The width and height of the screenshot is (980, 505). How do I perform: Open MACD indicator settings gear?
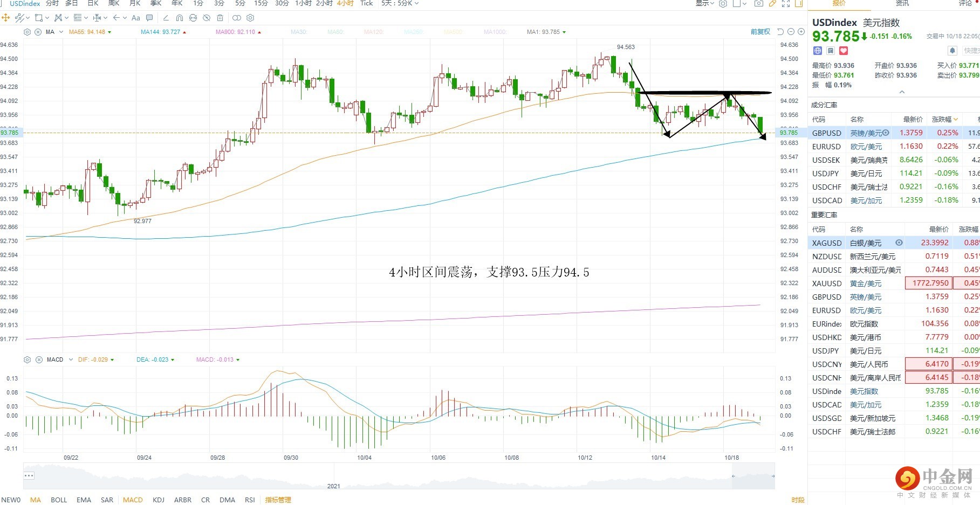coord(28,359)
